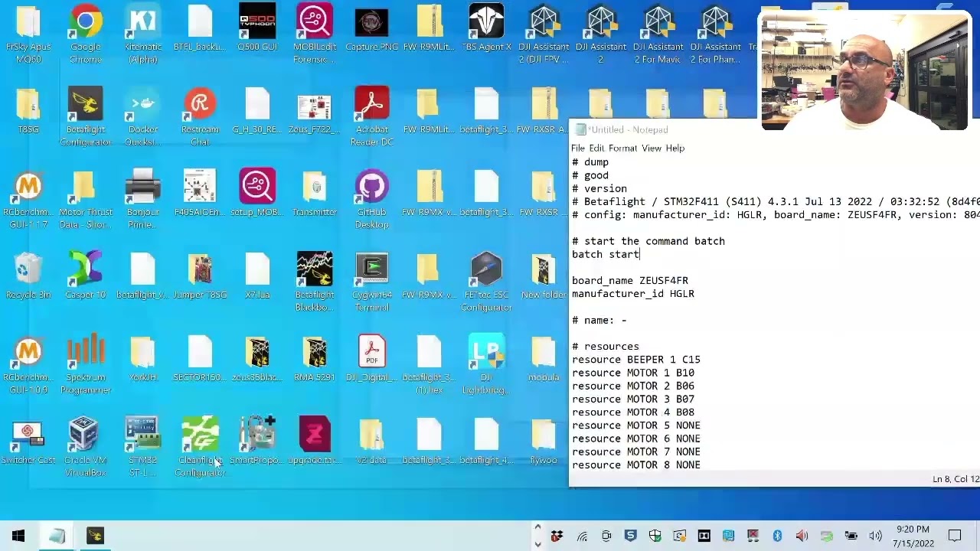Select the F405AIOEn image file icon
This screenshot has width=980, height=551.
click(x=200, y=193)
